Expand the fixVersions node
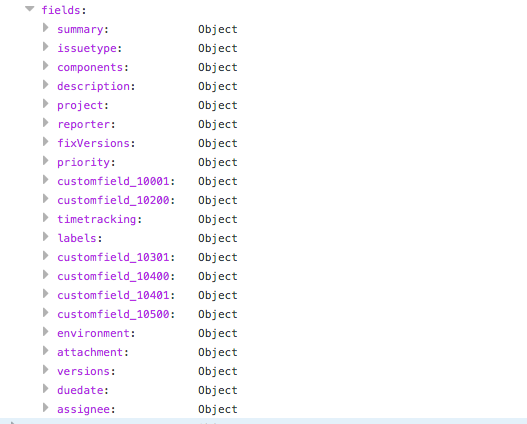This screenshot has height=424, width=527. (46, 141)
